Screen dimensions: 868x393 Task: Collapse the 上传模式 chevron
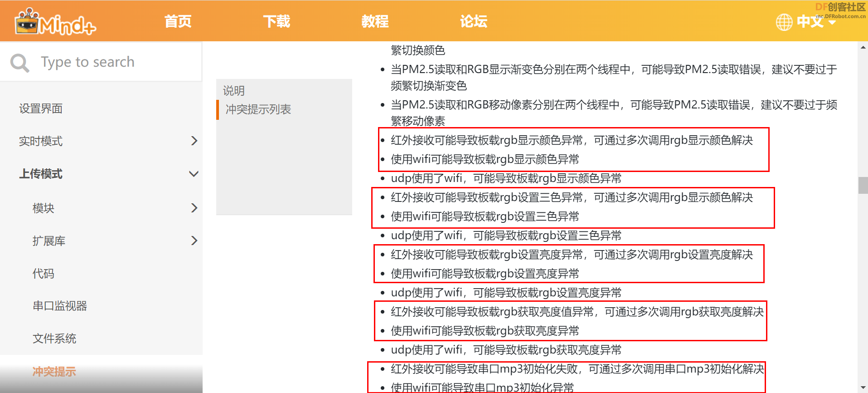194,174
